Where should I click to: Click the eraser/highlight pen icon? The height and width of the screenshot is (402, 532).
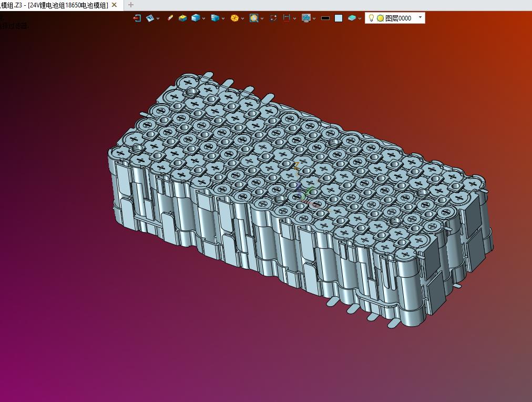(170, 18)
